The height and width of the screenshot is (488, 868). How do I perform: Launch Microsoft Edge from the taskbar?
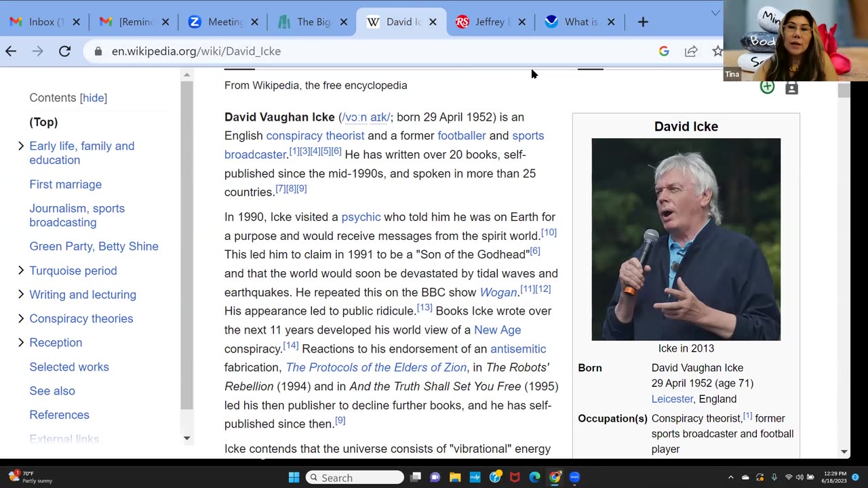534,477
